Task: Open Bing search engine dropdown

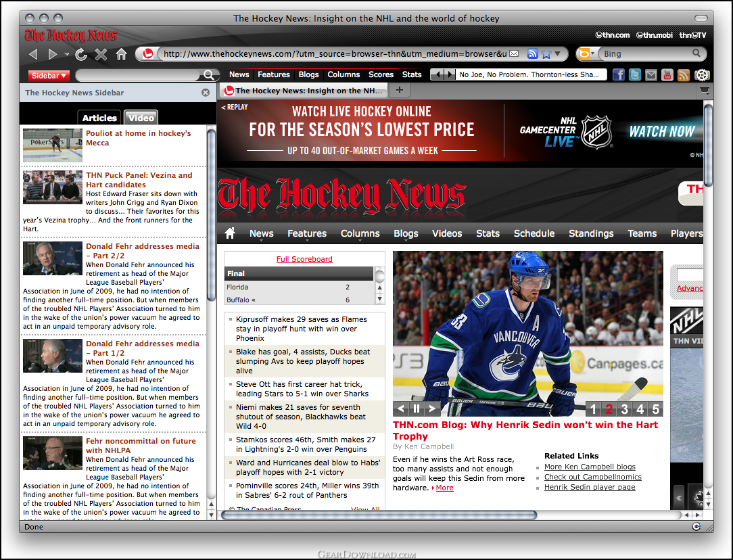Action: (586, 53)
